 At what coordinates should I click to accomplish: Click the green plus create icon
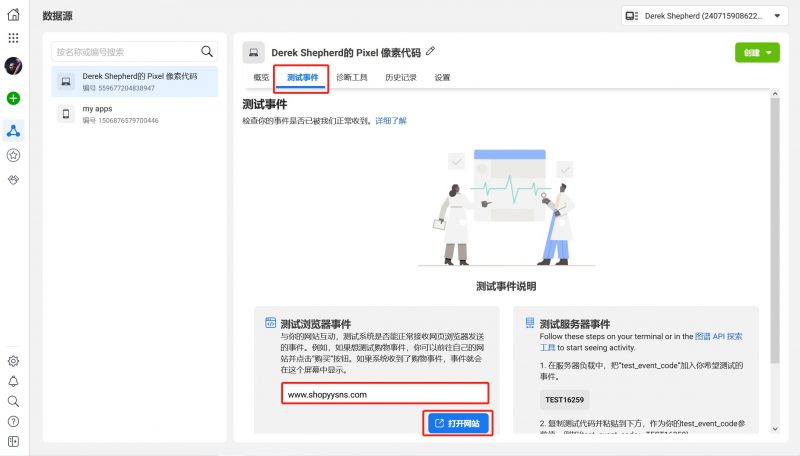pos(13,98)
